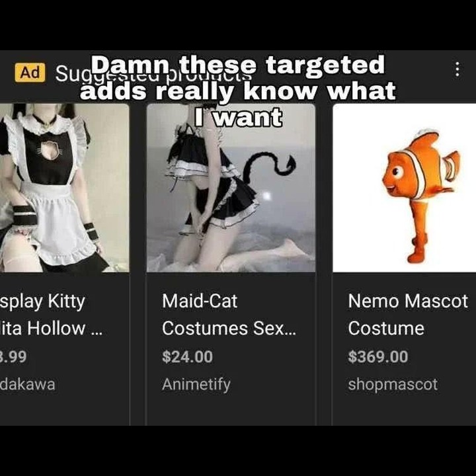
Task: Click the "Costumes Sex..." truncated title line
Action: pos(229,329)
